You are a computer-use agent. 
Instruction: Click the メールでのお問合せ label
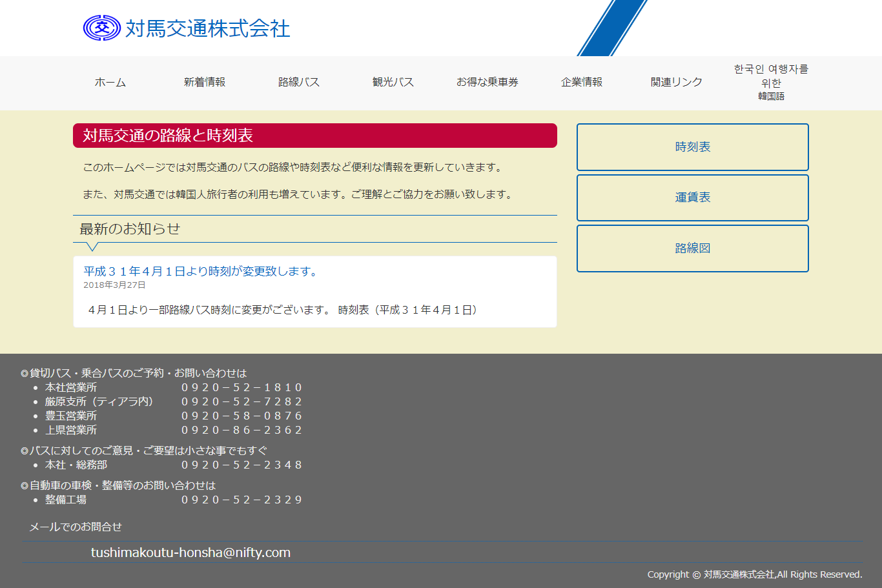[x=76, y=527]
